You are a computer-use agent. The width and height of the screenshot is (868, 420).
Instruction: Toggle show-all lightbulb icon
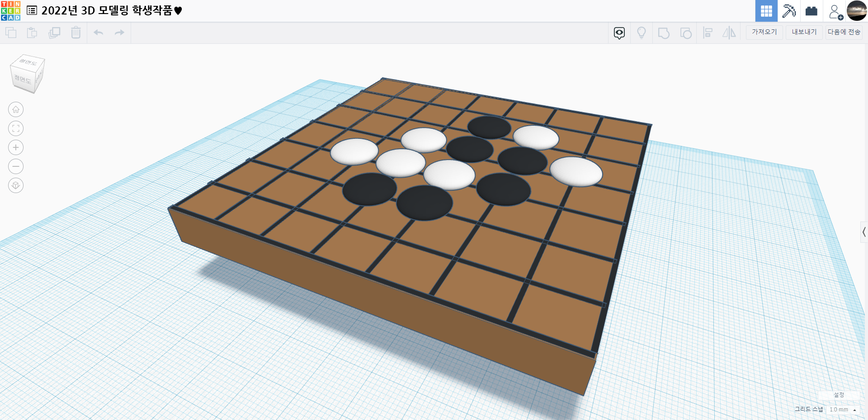pyautogui.click(x=642, y=33)
